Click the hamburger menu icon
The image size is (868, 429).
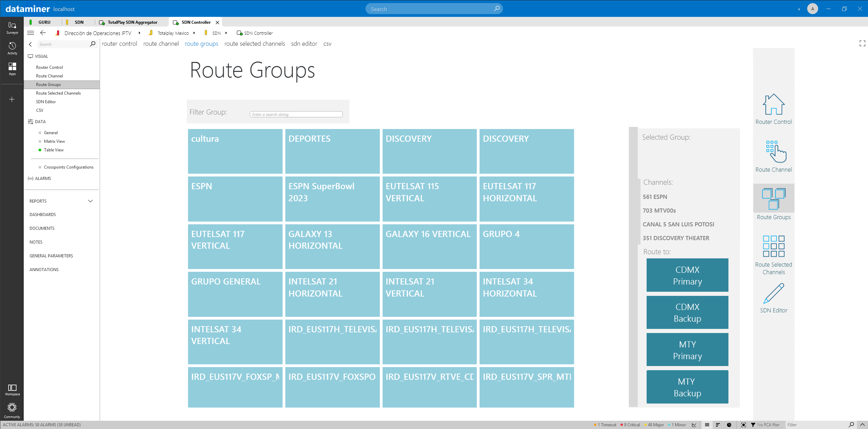click(x=31, y=33)
